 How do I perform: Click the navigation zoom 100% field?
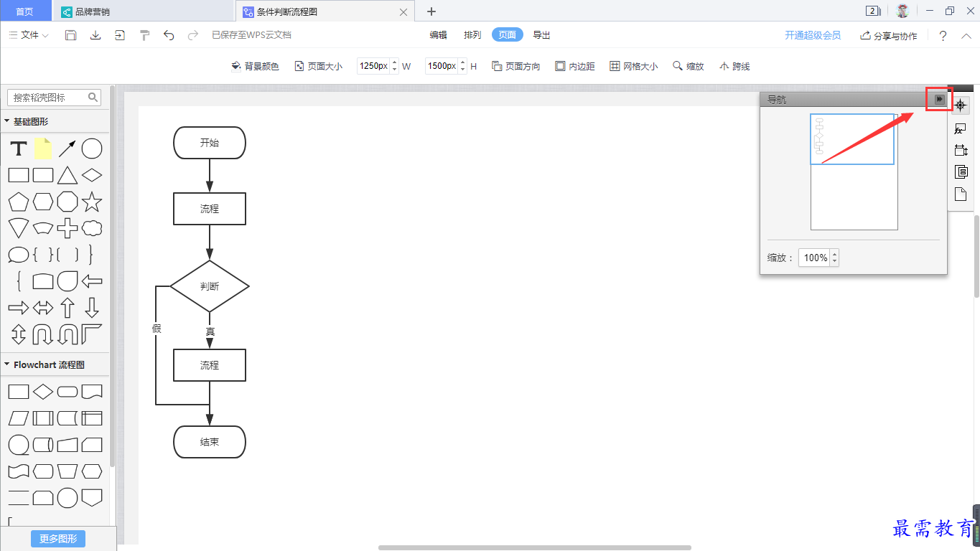[x=815, y=258]
